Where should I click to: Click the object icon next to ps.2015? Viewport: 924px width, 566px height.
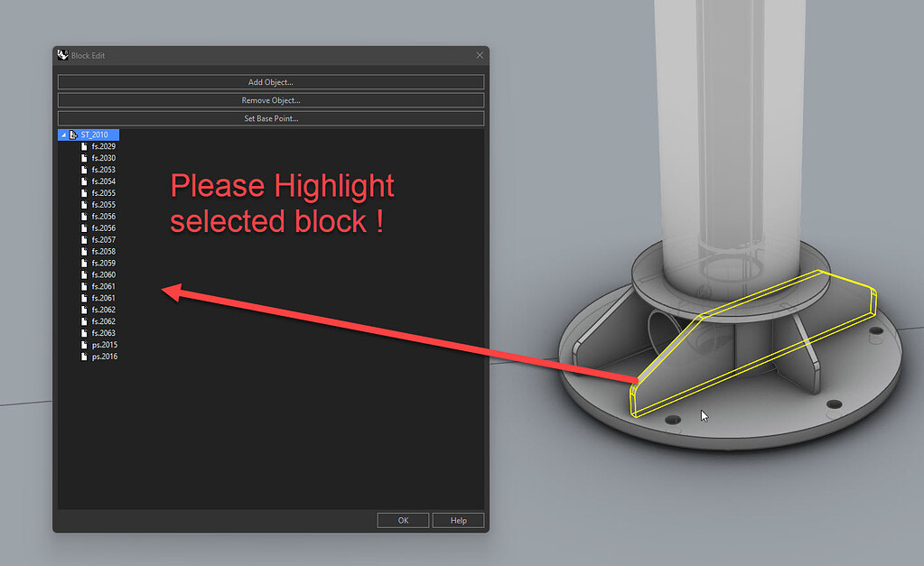[86, 344]
